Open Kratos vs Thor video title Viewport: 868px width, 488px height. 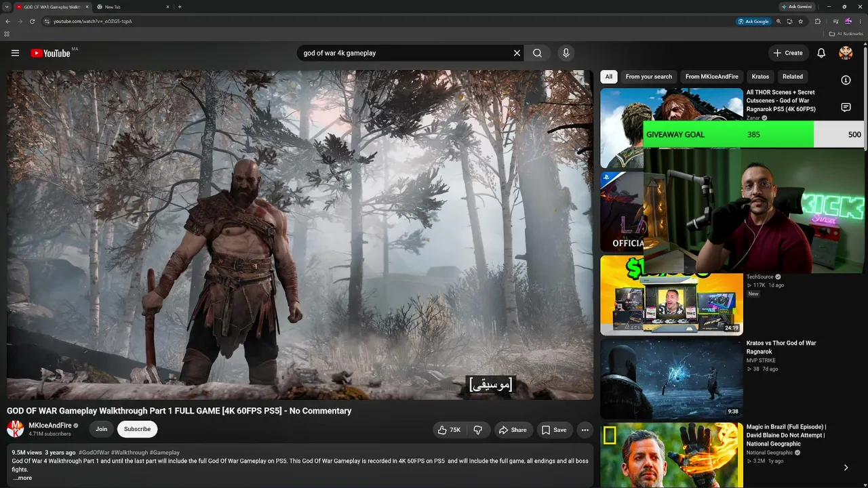[781, 347]
